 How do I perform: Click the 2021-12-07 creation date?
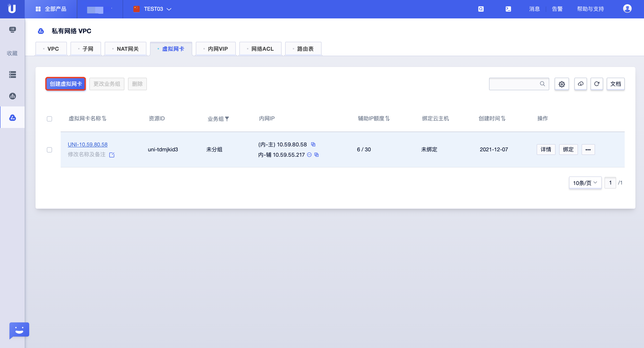click(494, 149)
